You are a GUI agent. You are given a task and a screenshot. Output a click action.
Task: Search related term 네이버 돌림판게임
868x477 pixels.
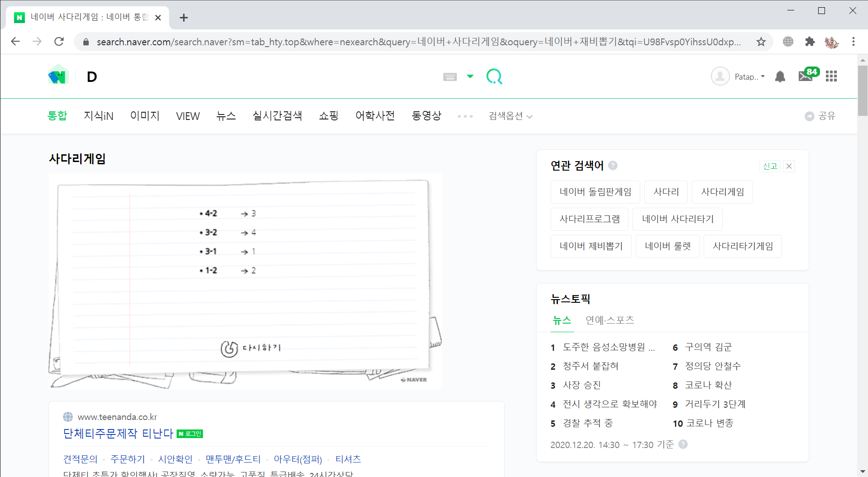click(x=595, y=192)
